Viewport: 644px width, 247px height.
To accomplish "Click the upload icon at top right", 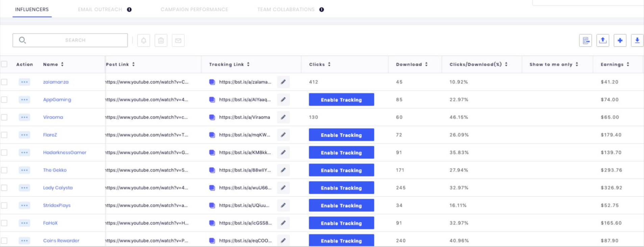I will pos(602,40).
